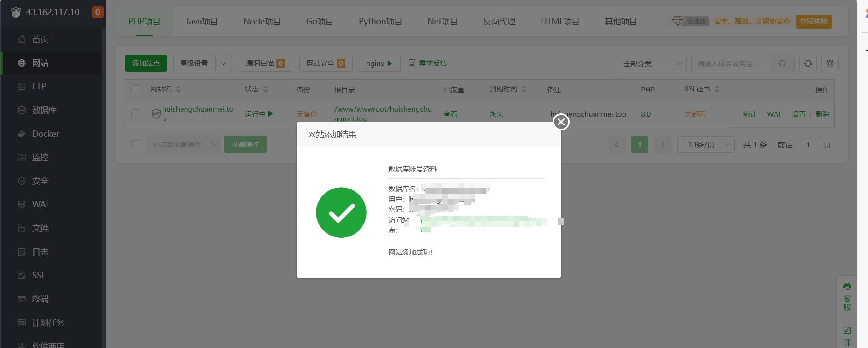
Task: Sort by 状态 column arrows
Action: point(266,89)
